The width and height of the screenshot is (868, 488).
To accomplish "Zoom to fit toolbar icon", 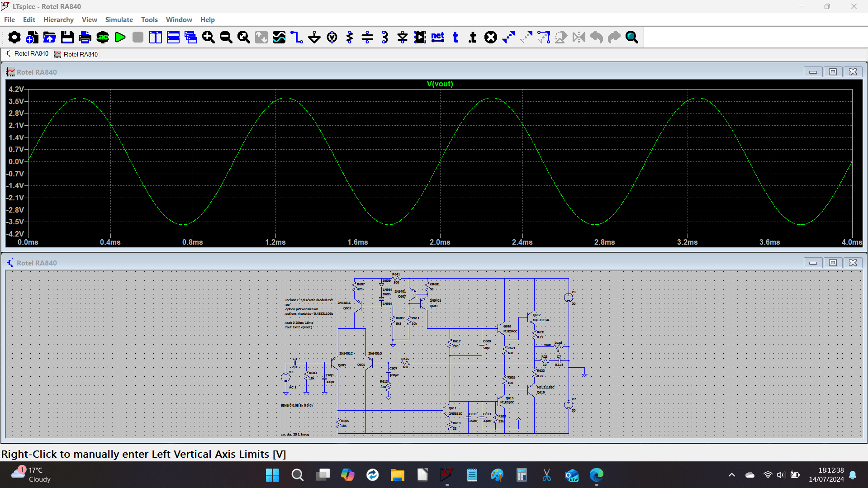I will (x=244, y=37).
